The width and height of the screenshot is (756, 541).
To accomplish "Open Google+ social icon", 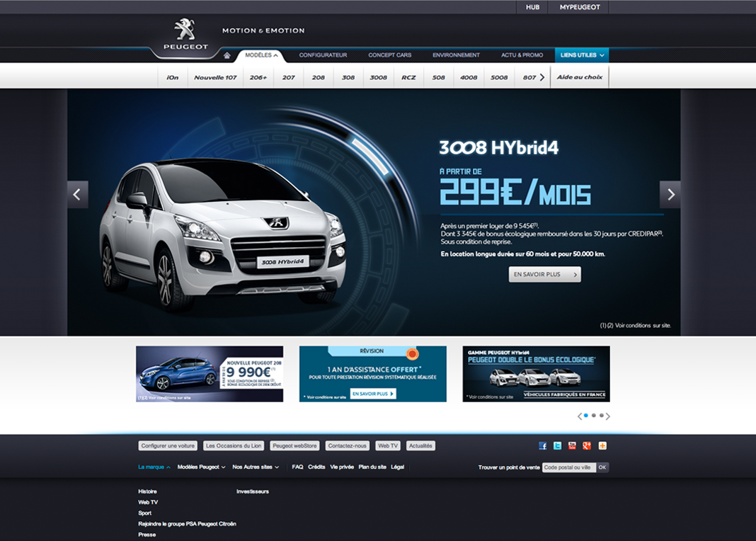I will coord(587,445).
